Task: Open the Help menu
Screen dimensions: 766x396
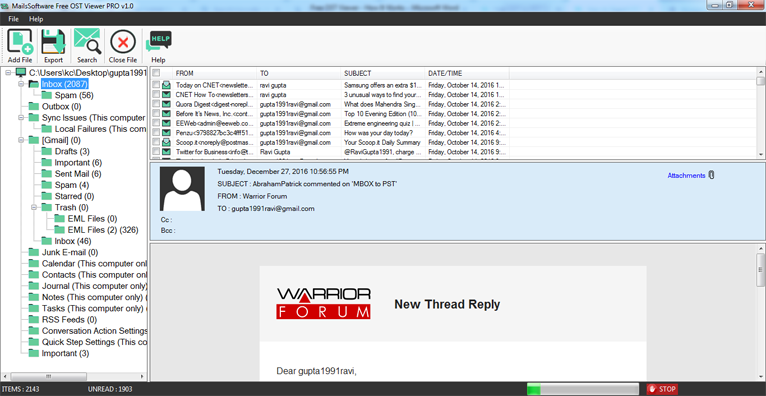Action: tap(36, 19)
